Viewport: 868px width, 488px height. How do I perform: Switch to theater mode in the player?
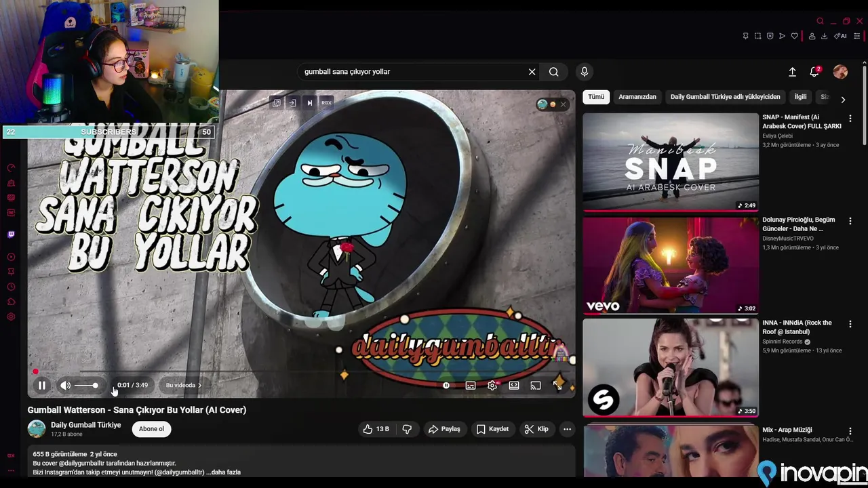(514, 386)
